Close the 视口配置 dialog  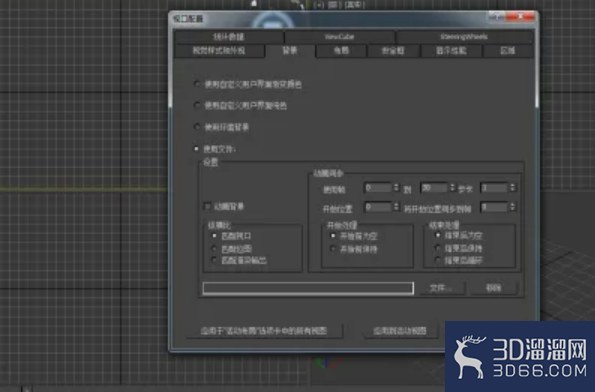pyautogui.click(x=521, y=16)
